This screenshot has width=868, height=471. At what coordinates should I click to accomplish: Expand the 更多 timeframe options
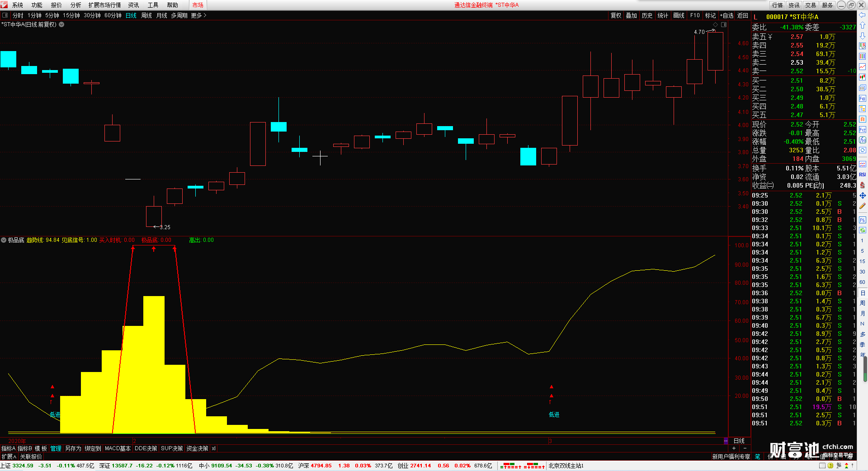(198, 15)
